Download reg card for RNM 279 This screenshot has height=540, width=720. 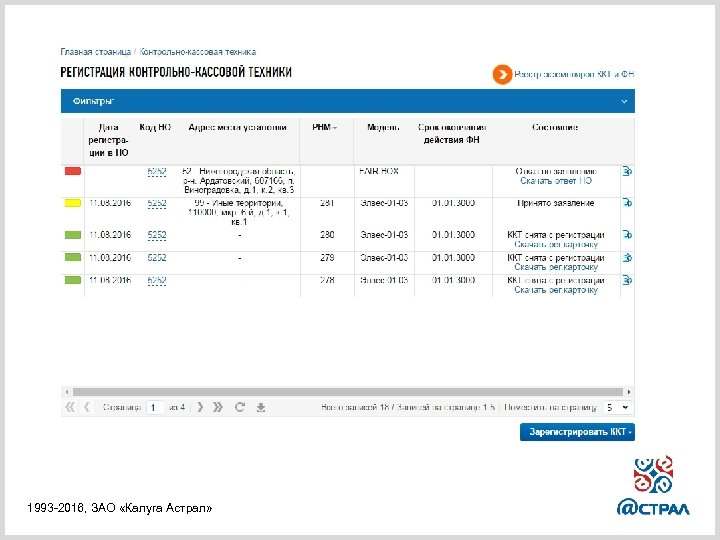click(x=556, y=267)
